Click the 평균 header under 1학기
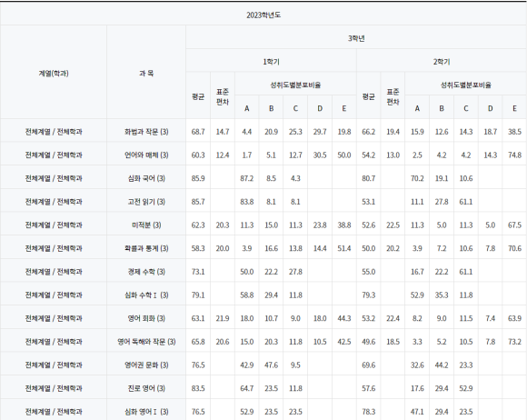527x420 pixels. coord(198,96)
